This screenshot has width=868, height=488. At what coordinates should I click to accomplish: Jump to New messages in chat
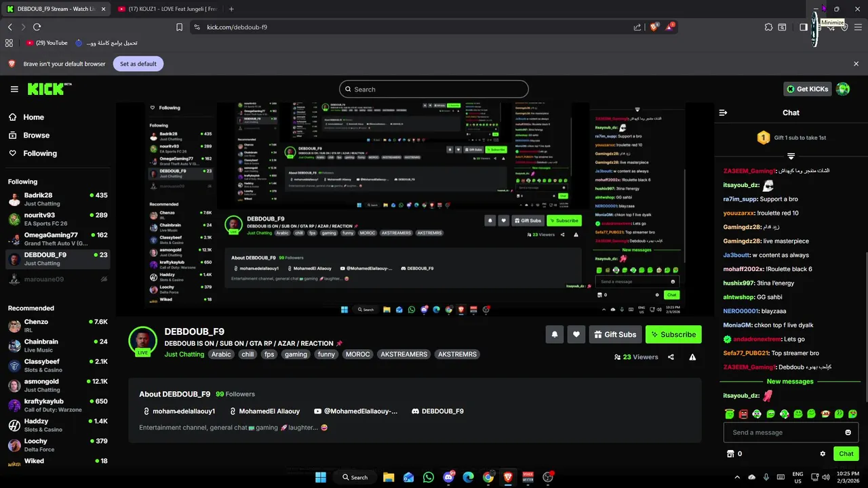(790, 382)
